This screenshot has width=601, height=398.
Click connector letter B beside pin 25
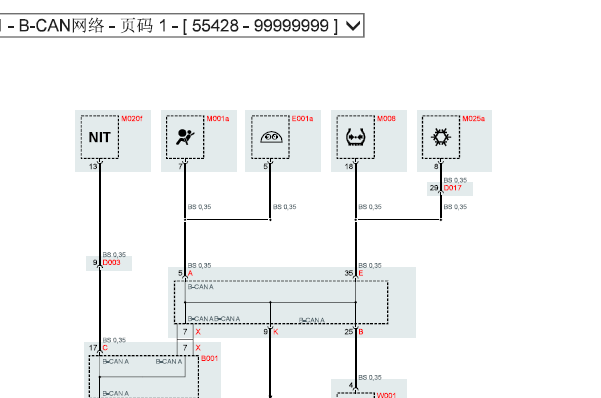pyautogui.click(x=361, y=332)
